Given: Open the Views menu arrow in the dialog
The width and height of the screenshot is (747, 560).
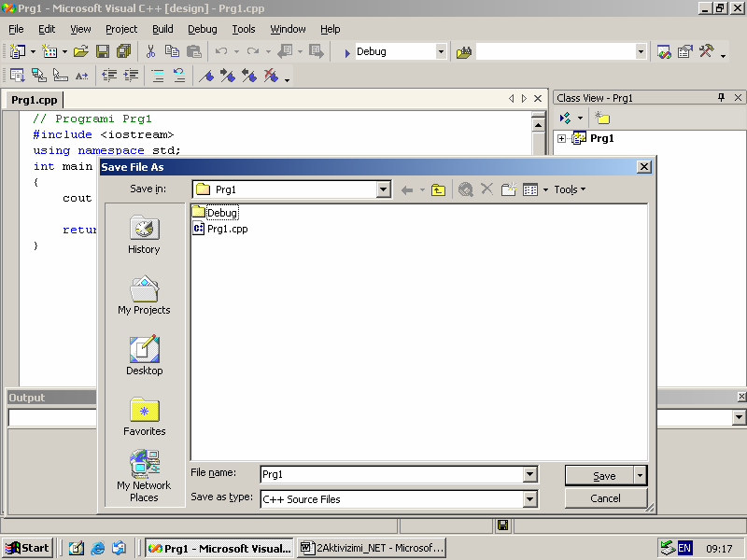Looking at the screenshot, I should (x=546, y=190).
